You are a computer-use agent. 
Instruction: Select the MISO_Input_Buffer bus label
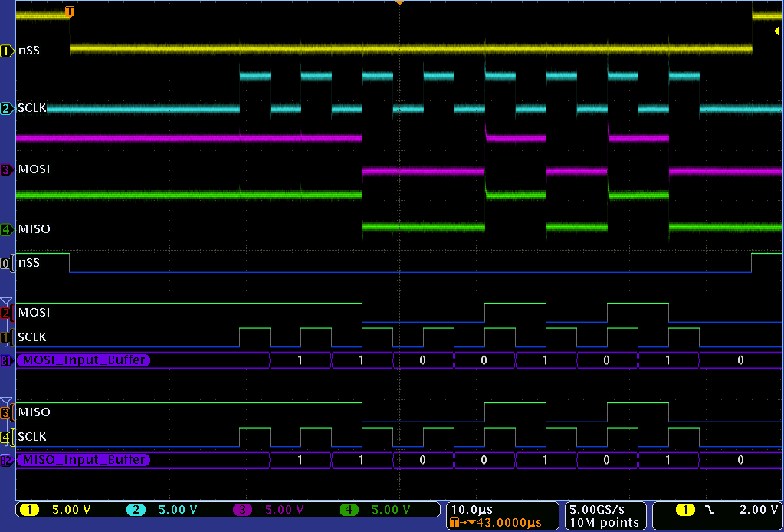coord(84,460)
